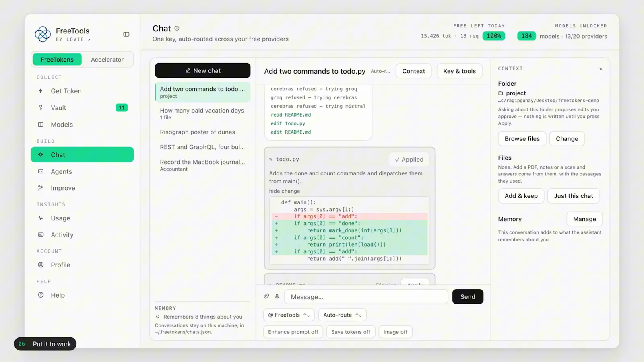Click the pencil icon next to todo.py

pos(271,160)
